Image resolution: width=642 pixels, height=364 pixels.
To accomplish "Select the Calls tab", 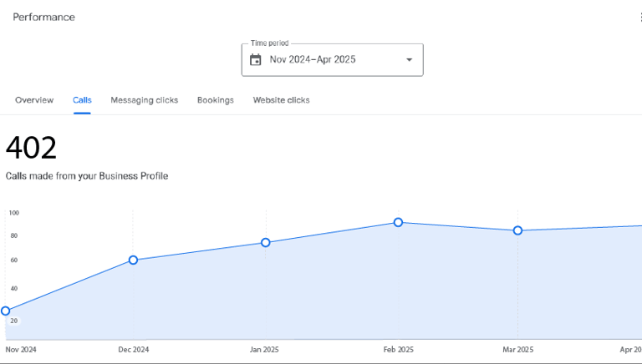I will coord(82,100).
